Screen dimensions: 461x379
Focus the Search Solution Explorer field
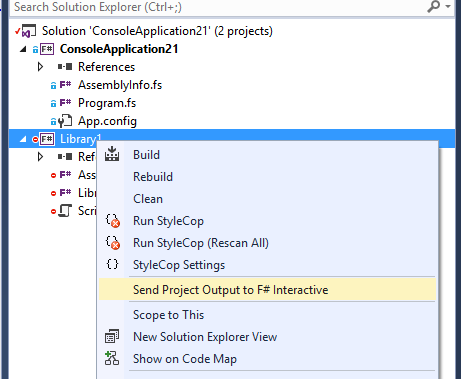click(217, 7)
